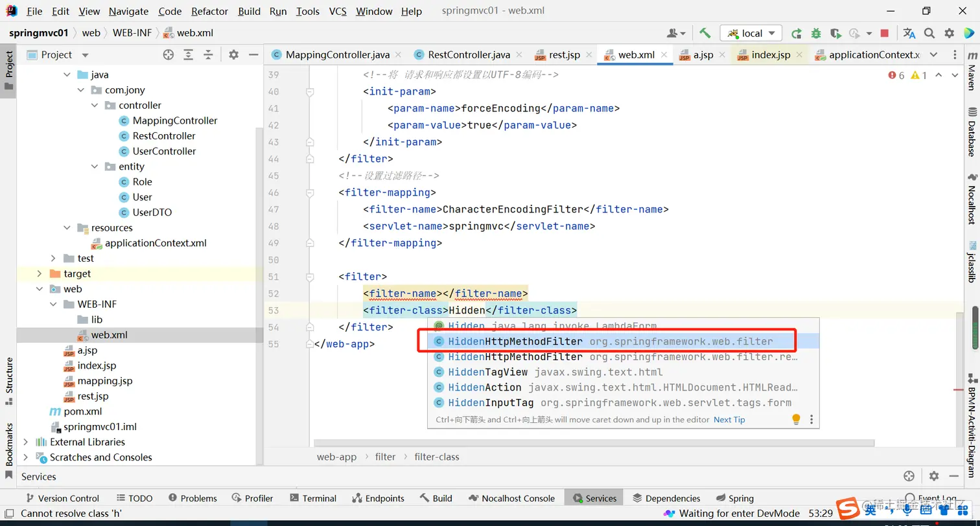The width and height of the screenshot is (980, 526).
Task: Select UserController in the project tree
Action: 164,151
